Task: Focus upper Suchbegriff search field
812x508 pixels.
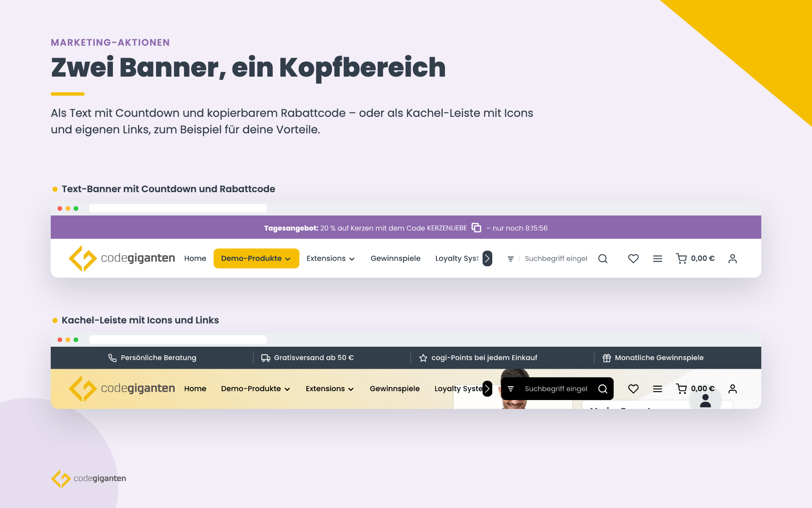Action: (556, 259)
